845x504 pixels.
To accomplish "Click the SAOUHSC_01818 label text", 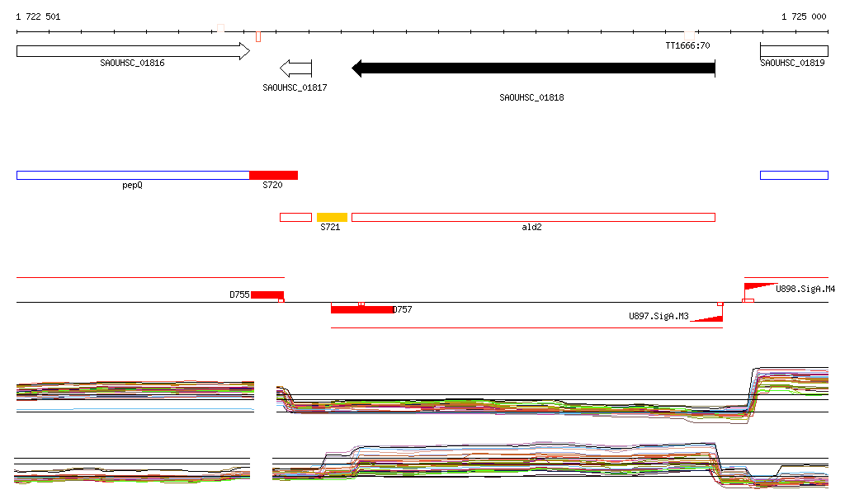I will tap(531, 97).
